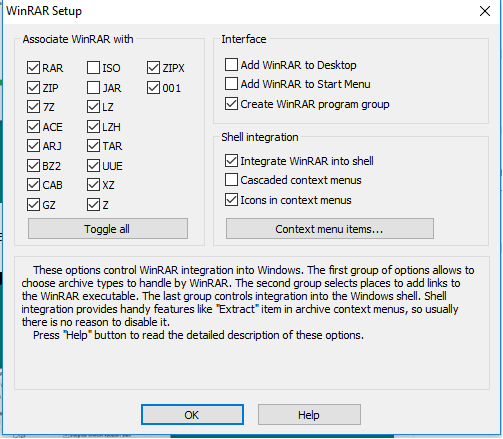Viewport: 503px width, 439px height.
Task: Toggle the XZ checkbox
Action: click(93, 185)
